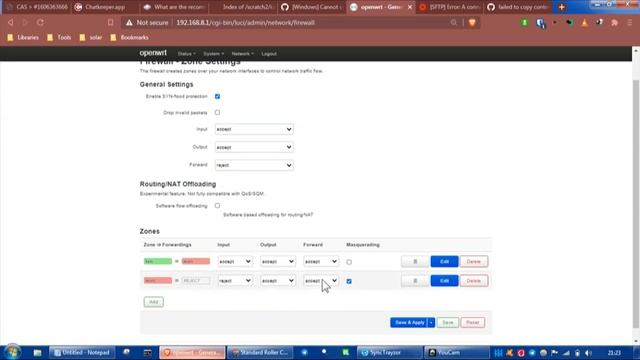Screen dimensions: 640x360
Task: Open file explorer from the taskbar
Action: pyautogui.click(x=37, y=353)
